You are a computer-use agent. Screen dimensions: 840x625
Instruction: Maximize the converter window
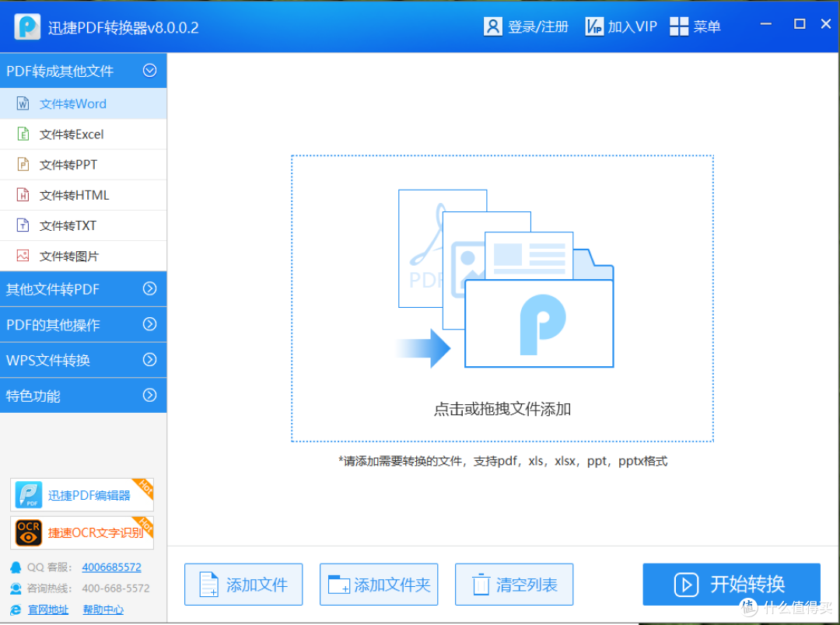click(x=800, y=24)
